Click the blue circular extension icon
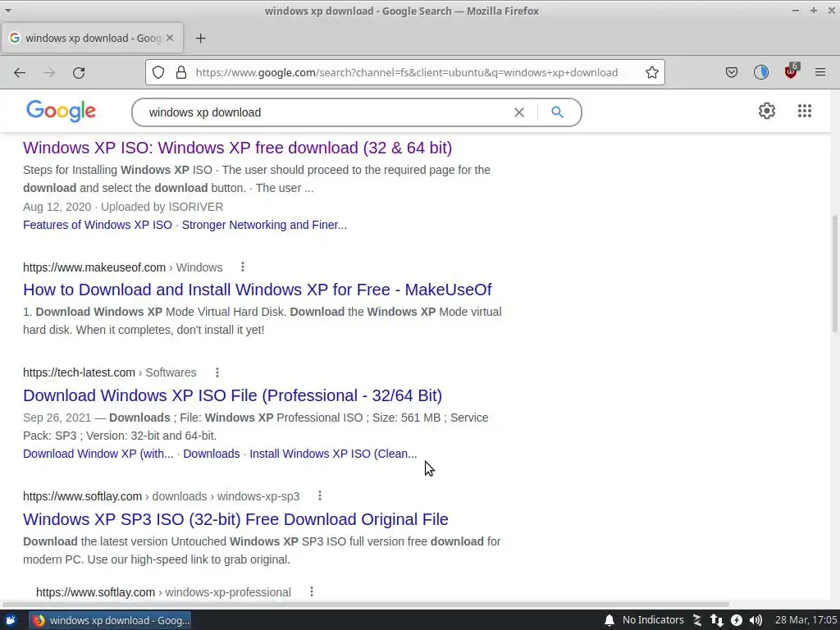This screenshot has width=840, height=630. pos(760,72)
